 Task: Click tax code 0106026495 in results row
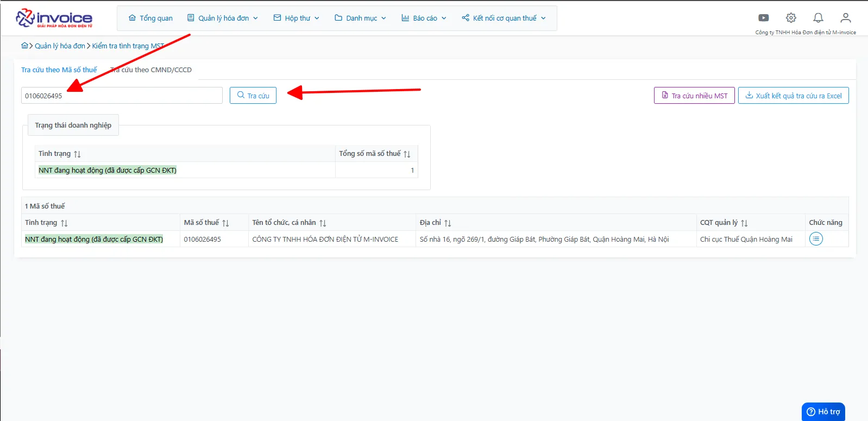[x=203, y=239]
